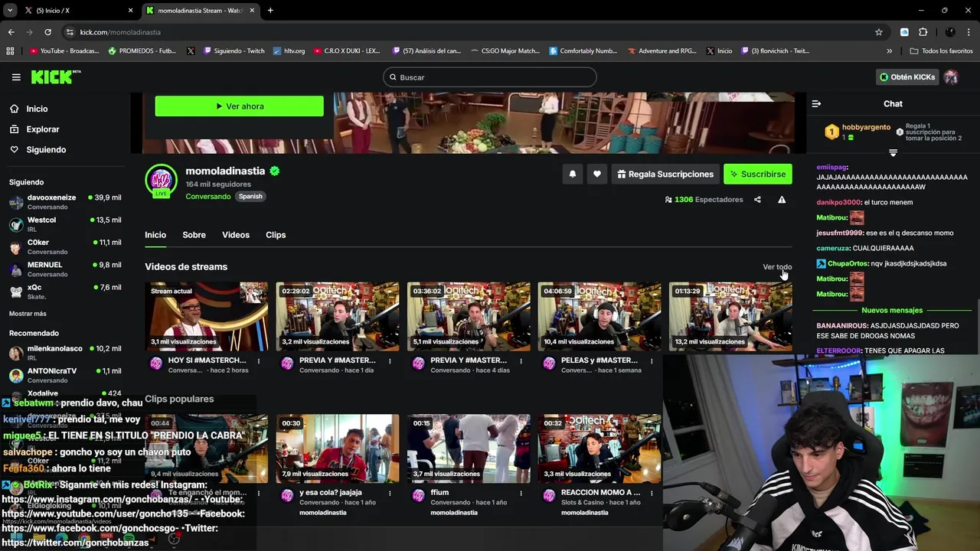Viewport: 980px width, 551px height.
Task: Switch to the Clips channel tab
Action: pos(276,235)
